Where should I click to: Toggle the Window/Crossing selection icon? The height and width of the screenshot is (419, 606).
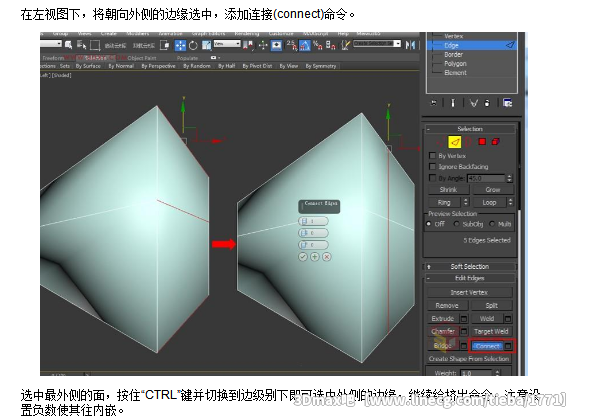pos(165,45)
